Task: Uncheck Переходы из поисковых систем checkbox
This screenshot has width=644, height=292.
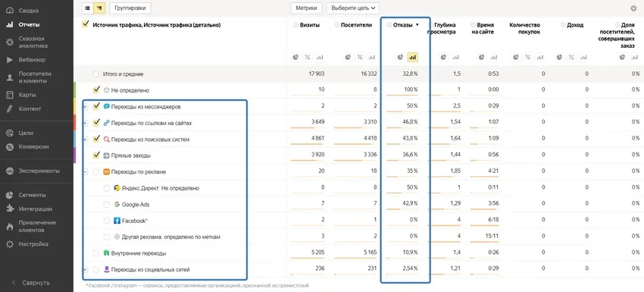Action: (x=96, y=139)
